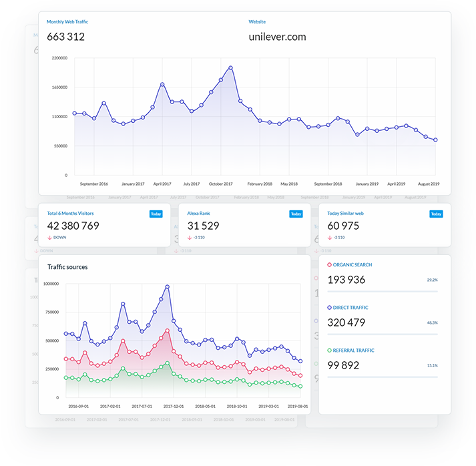Open the Monthly Web Traffic label
Image resolution: width=476 pixels, height=466 pixels.
pyautogui.click(x=67, y=22)
